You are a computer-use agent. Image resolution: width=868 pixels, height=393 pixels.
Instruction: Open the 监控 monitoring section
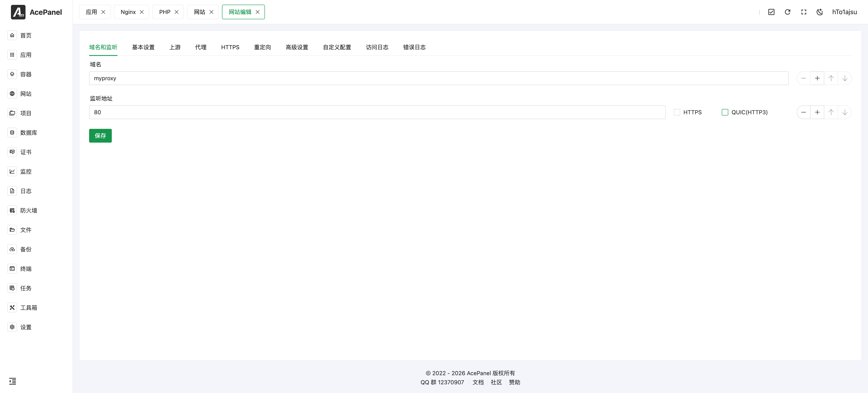tap(26, 171)
